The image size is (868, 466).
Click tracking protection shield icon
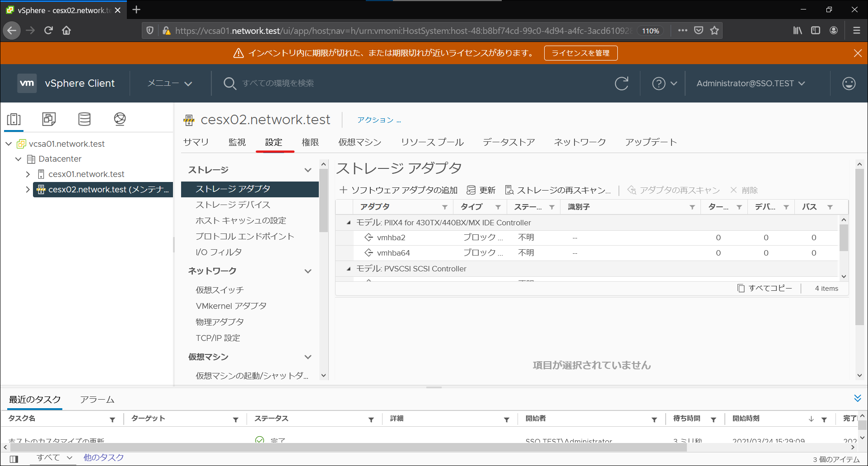click(x=150, y=30)
